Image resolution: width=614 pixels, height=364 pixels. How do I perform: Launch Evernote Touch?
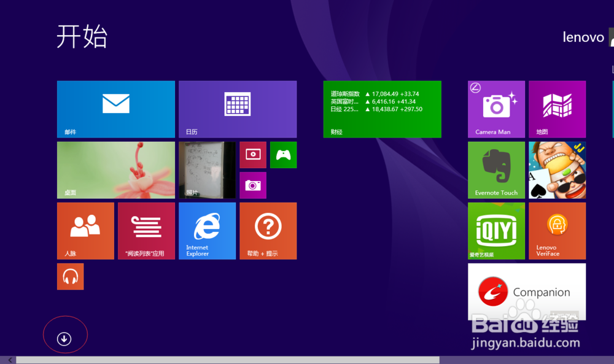coord(495,169)
